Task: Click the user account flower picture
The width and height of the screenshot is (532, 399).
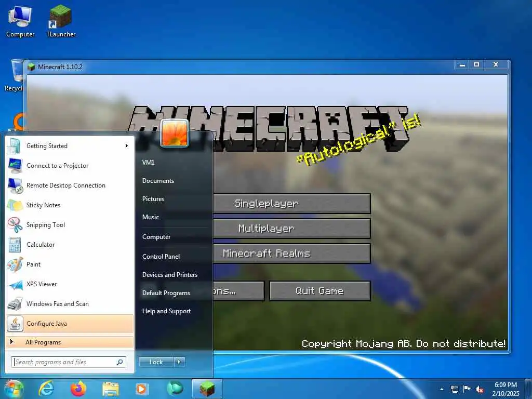Action: click(x=175, y=134)
